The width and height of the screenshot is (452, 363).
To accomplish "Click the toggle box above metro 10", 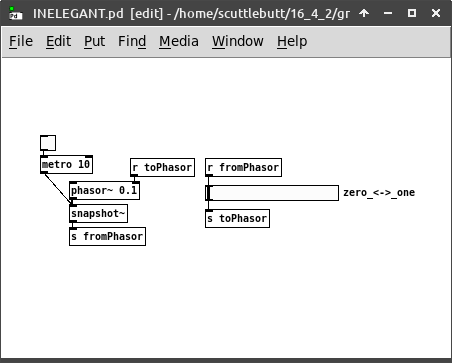I will 48,143.
